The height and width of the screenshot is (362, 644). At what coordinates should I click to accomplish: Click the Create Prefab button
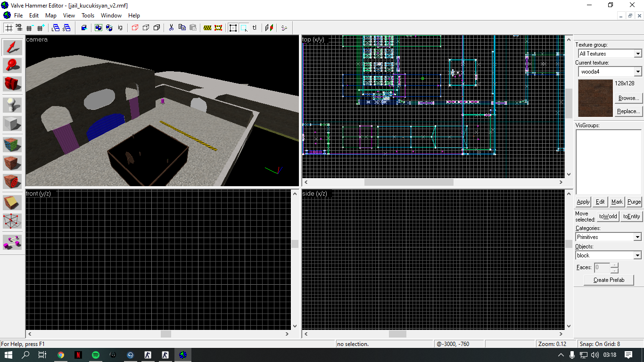[x=609, y=280]
